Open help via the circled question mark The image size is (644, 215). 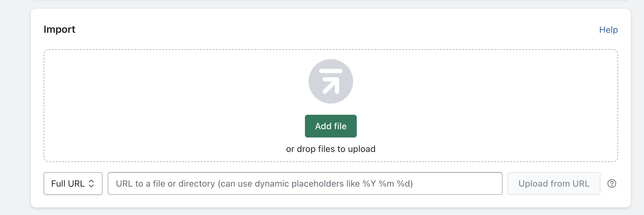(611, 183)
